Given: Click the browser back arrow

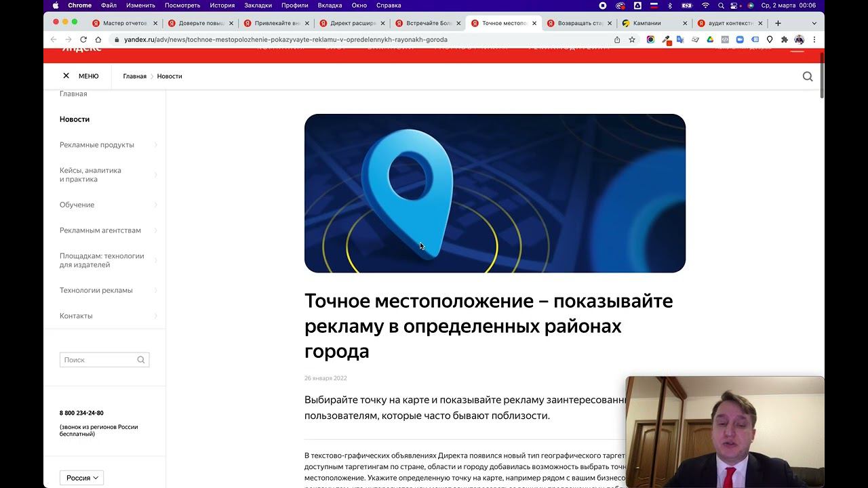Looking at the screenshot, I should click(x=54, y=39).
